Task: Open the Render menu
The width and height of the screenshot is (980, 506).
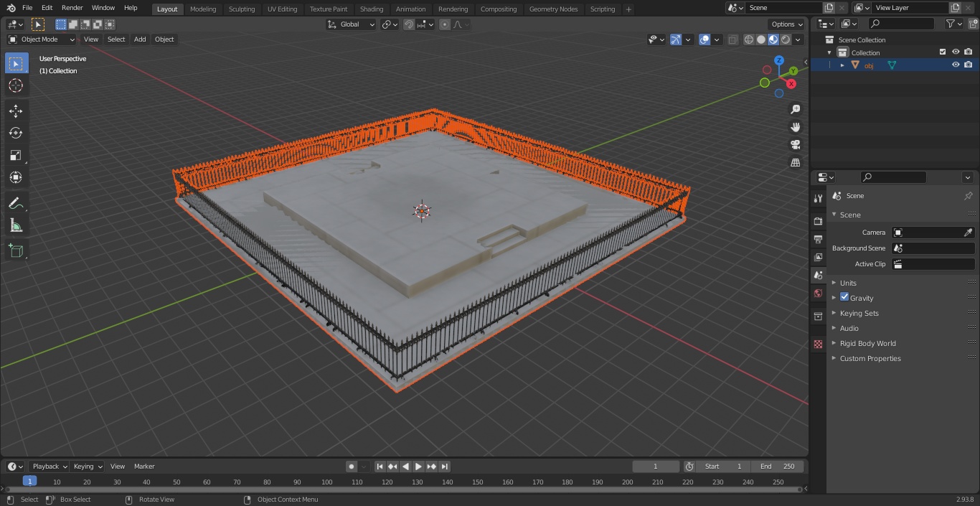Action: click(x=72, y=8)
